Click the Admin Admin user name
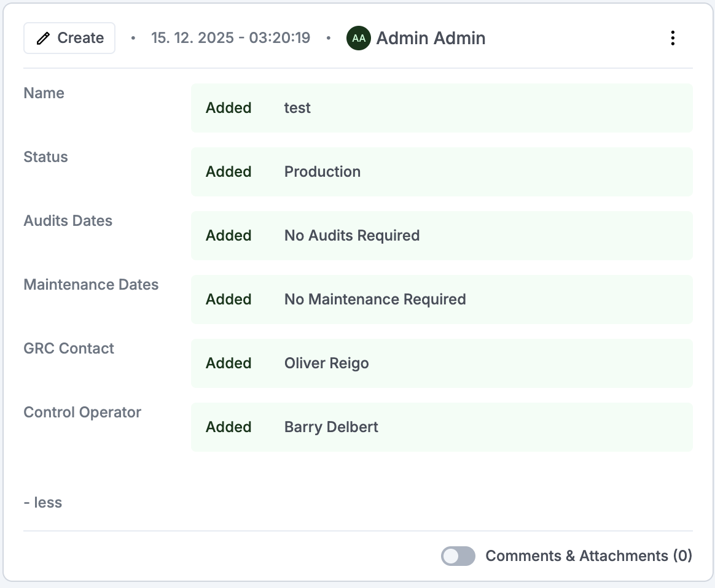Image resolution: width=715 pixels, height=588 pixels. (431, 38)
